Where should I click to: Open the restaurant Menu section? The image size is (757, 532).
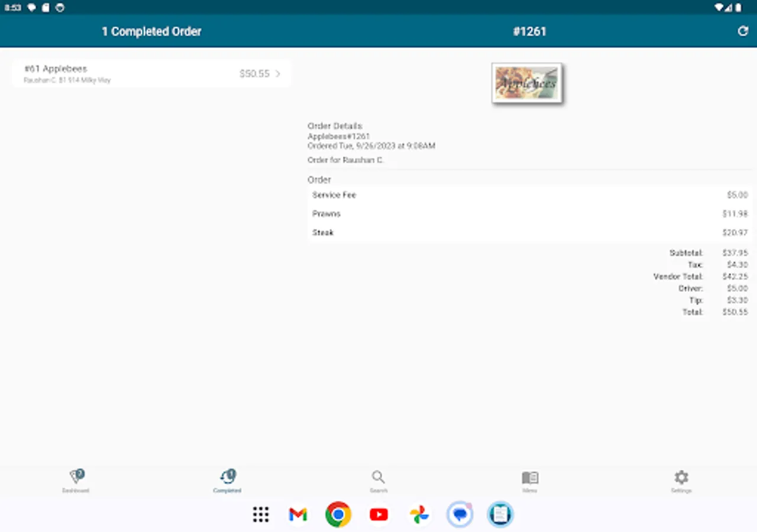coord(530,479)
